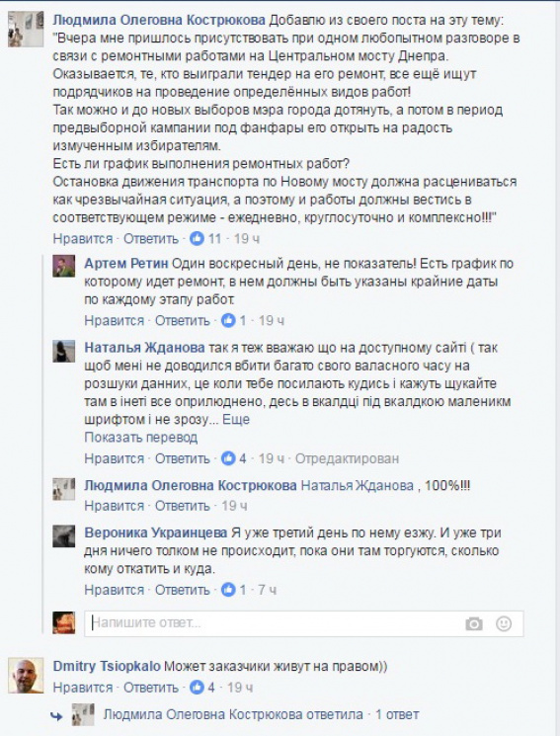Click the camera icon in reply box
The height and width of the screenshot is (736, 560).
pyautogui.click(x=474, y=623)
